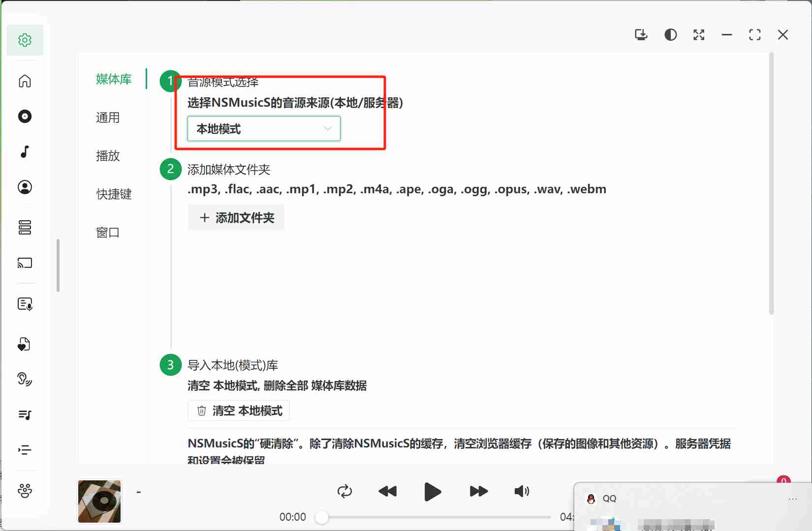Open the playlist queue icon
Screen dimensions: 812x531
click(25, 415)
